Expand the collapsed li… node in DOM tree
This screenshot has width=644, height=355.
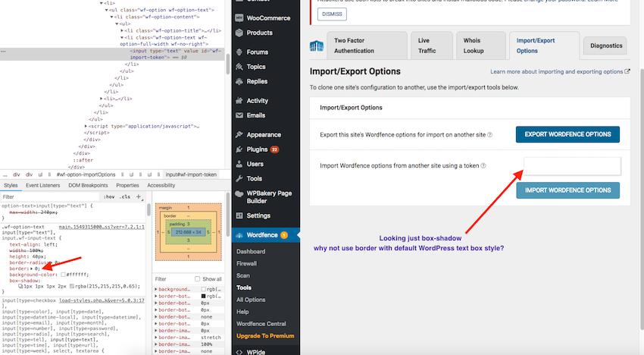(102, 99)
